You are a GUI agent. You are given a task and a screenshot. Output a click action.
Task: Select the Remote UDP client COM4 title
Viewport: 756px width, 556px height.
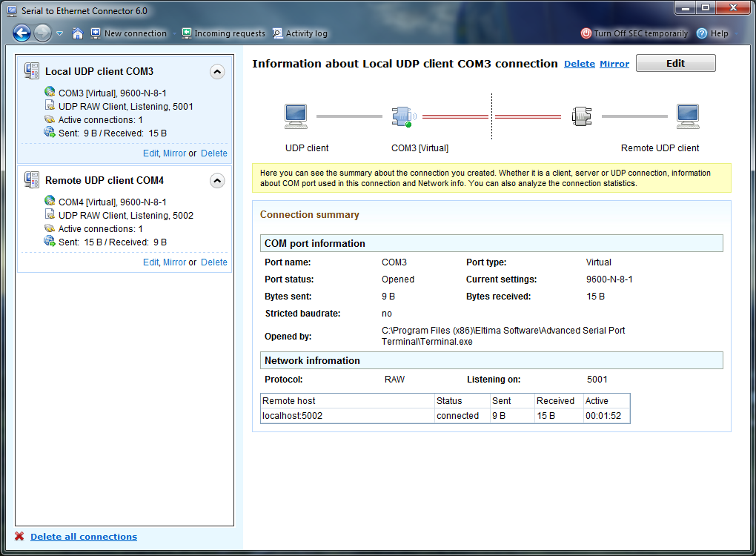(105, 180)
